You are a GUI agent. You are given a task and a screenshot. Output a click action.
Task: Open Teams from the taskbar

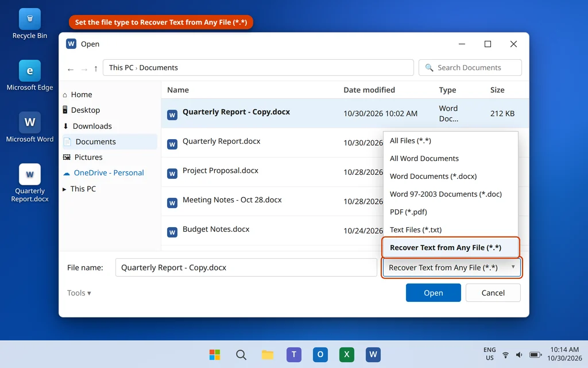coord(294,354)
